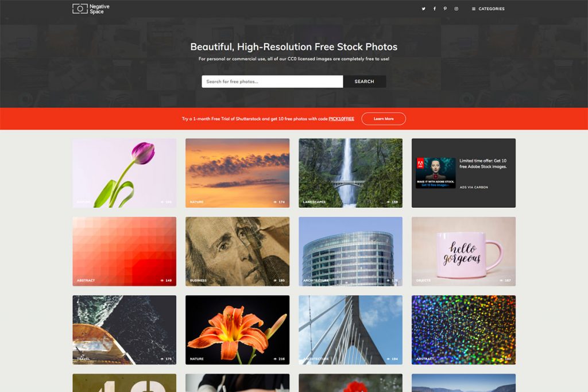Viewport: 588px width, 392px height.
Task: Open the purple tulip photo
Action: tap(124, 173)
